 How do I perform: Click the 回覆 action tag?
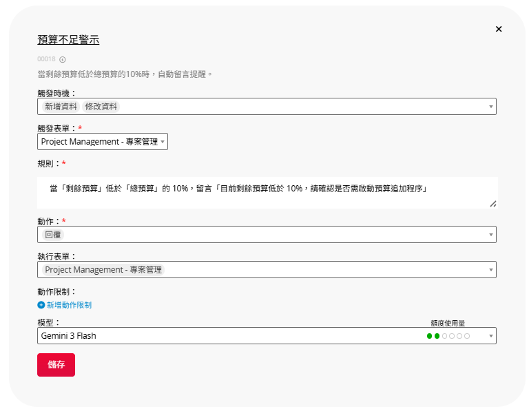click(x=53, y=235)
